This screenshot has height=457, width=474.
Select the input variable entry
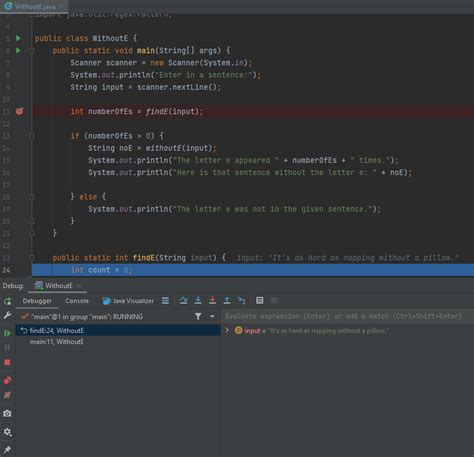click(x=311, y=331)
